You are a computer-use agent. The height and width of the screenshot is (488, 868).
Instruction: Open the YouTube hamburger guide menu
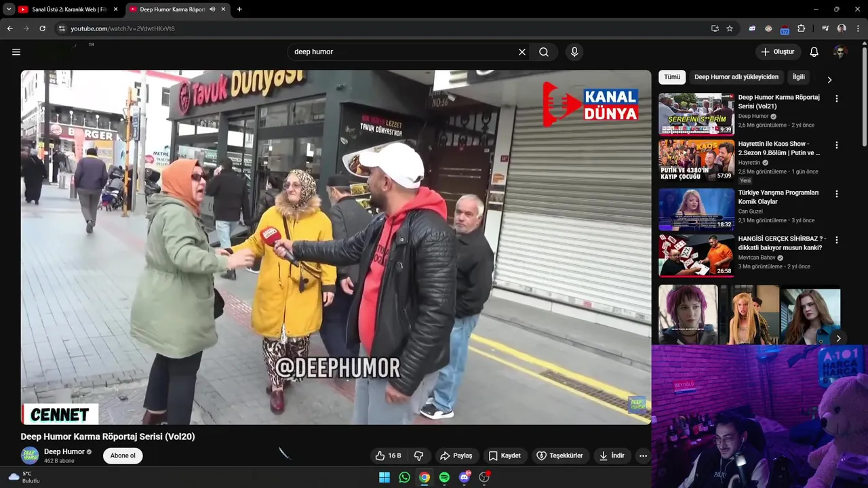16,52
